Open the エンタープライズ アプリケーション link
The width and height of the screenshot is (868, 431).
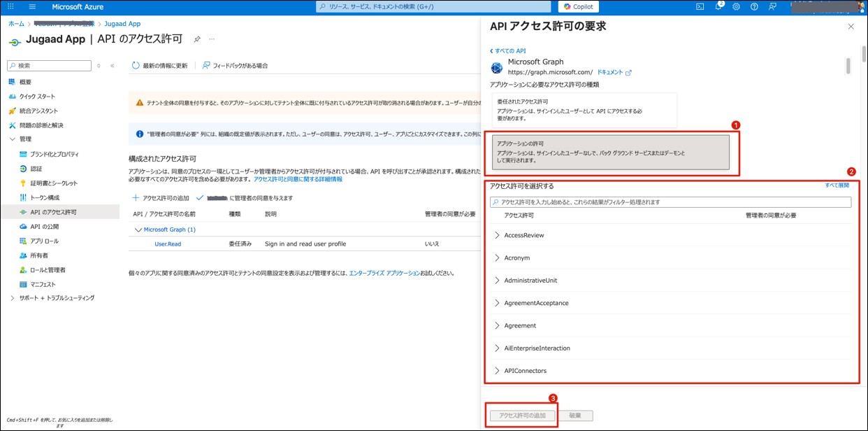click(384, 273)
